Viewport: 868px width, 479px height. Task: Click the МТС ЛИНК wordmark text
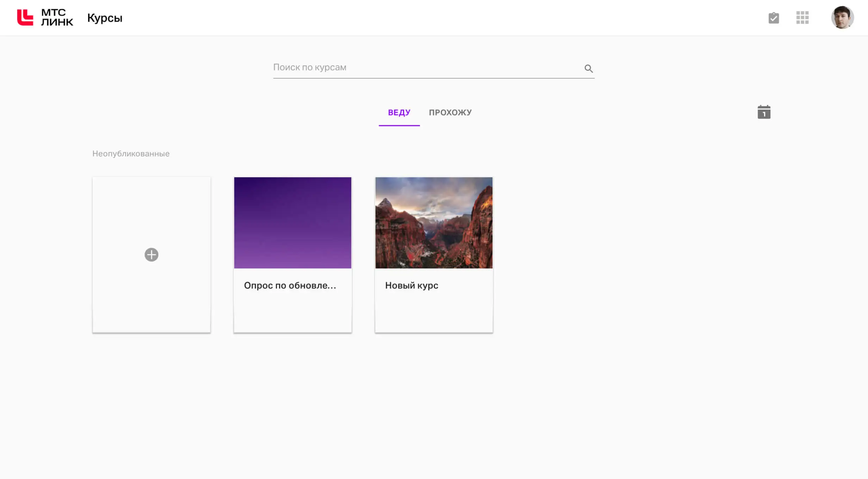click(57, 17)
